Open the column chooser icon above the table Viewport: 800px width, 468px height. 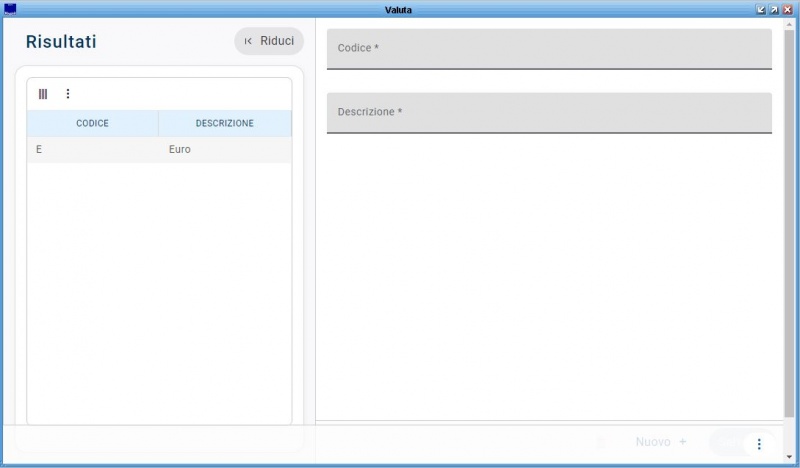[x=43, y=94]
